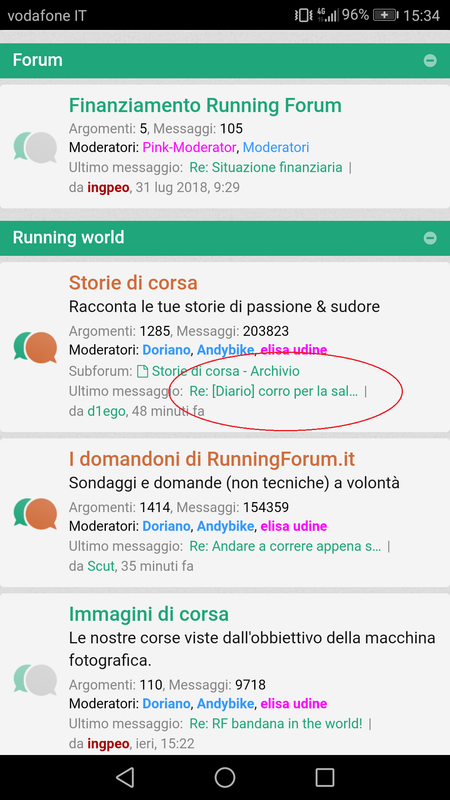The height and width of the screenshot is (800, 450).
Task: Open Andybike's profile under I domandoni
Action: pos(226,526)
